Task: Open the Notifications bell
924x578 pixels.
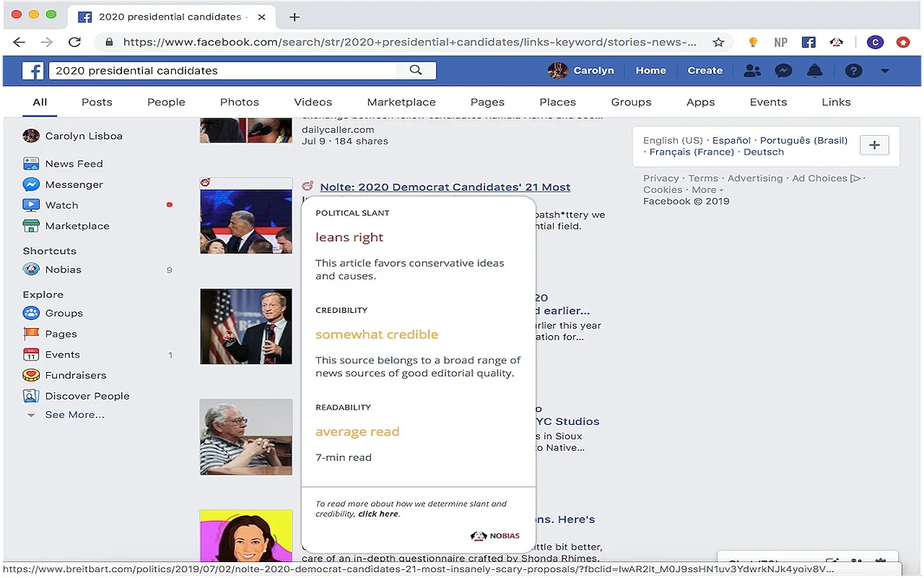Action: point(814,71)
